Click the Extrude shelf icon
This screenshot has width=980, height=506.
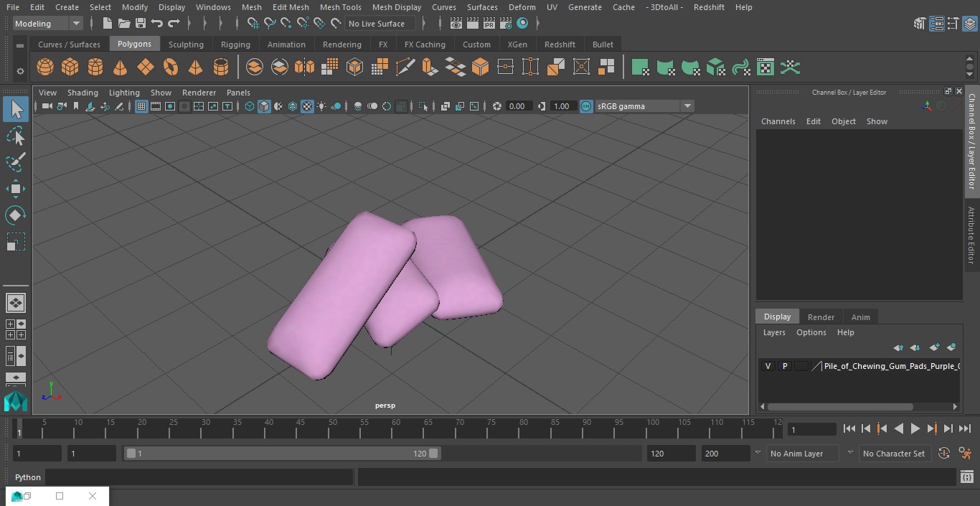click(x=430, y=67)
